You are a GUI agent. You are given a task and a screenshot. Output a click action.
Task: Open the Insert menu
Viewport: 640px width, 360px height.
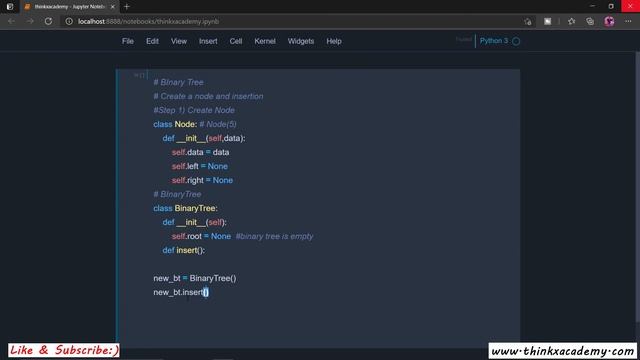click(208, 41)
